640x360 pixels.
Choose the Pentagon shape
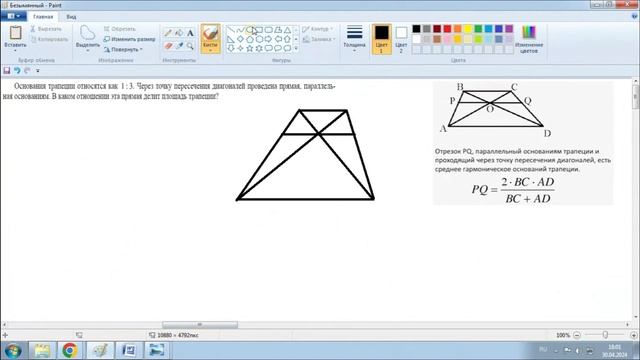(250, 39)
